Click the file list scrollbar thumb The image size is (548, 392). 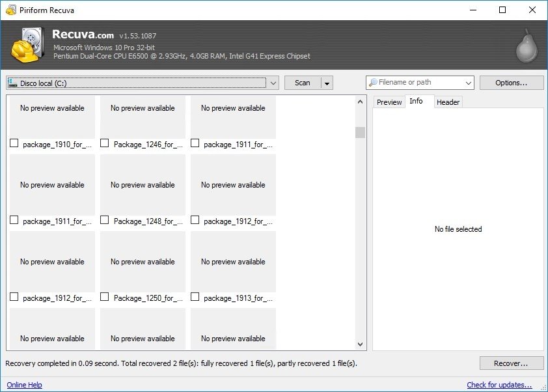[360, 133]
